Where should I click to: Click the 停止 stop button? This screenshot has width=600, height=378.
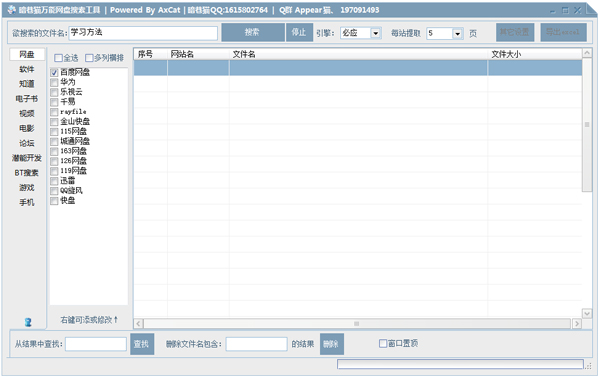coord(299,33)
